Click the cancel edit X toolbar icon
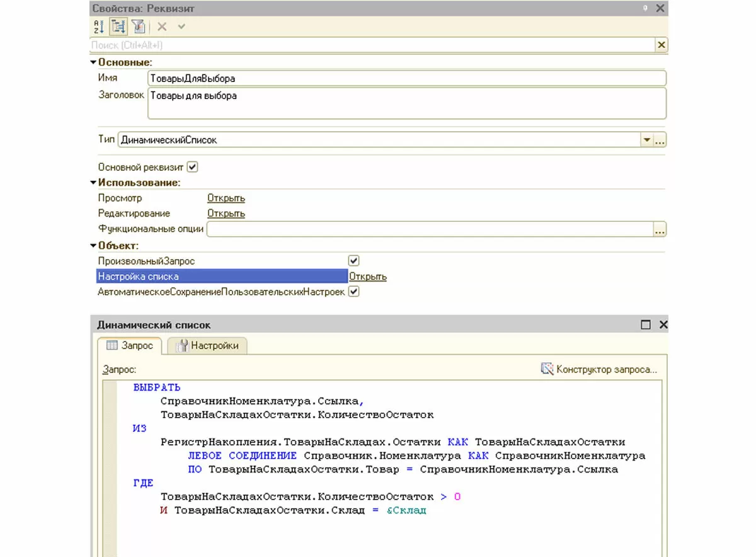756x557 pixels. click(162, 26)
